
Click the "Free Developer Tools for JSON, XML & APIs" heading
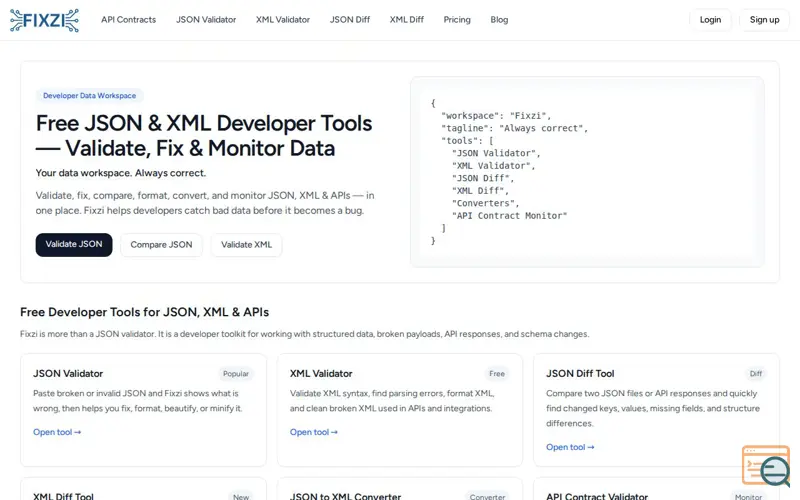pyautogui.click(x=144, y=312)
